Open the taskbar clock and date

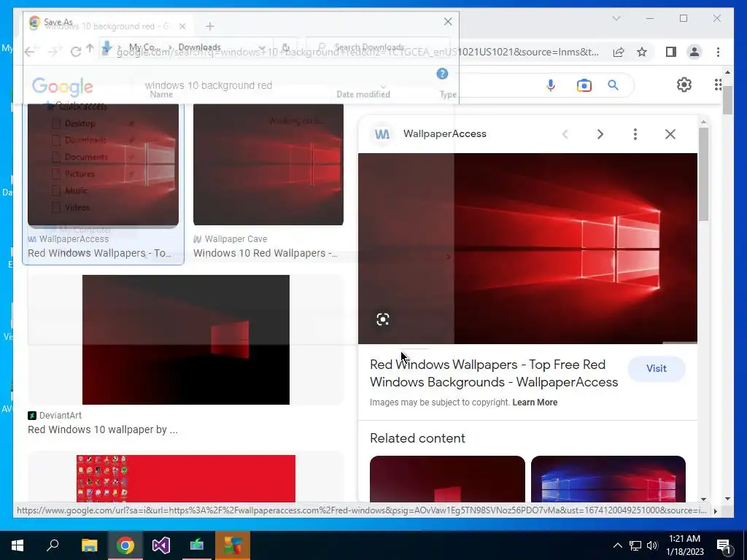point(684,545)
